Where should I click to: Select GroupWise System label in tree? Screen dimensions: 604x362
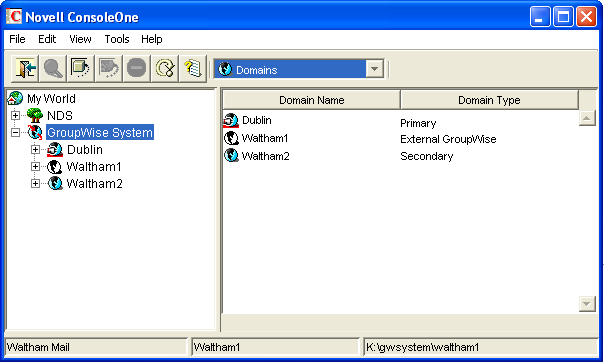tap(100, 132)
